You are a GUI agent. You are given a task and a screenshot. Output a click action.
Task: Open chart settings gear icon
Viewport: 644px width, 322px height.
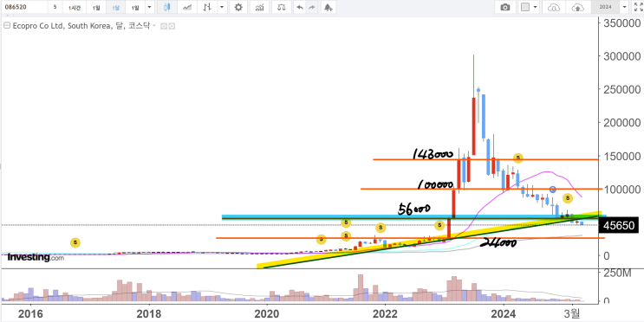tap(238, 7)
